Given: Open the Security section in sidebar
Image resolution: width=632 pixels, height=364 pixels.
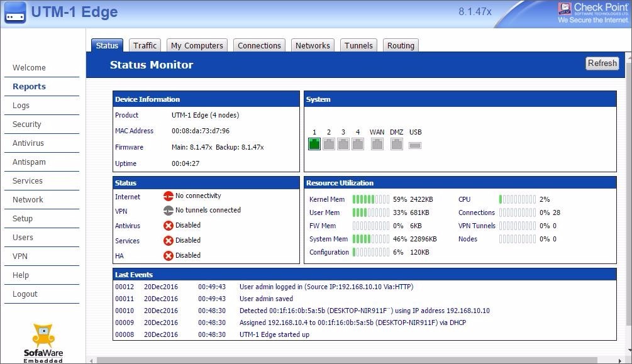Looking at the screenshot, I should click(x=26, y=124).
